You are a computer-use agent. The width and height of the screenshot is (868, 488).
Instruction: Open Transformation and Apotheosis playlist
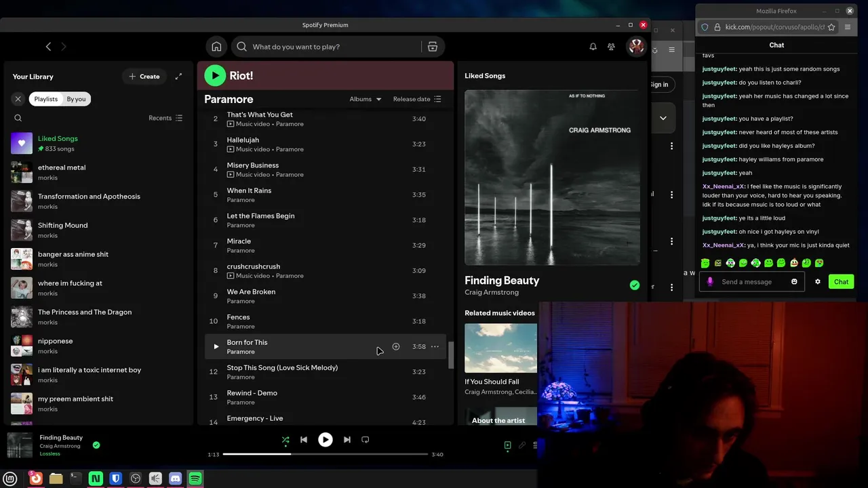click(99, 201)
